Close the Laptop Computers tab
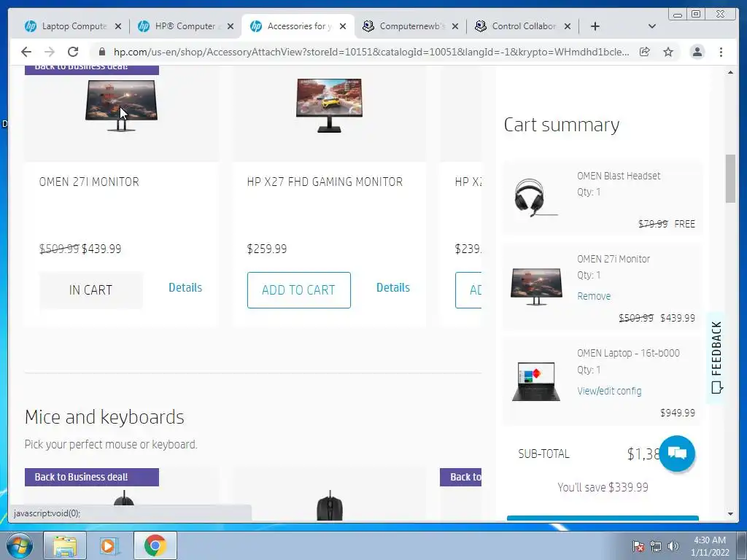This screenshot has height=560, width=747. (x=118, y=26)
